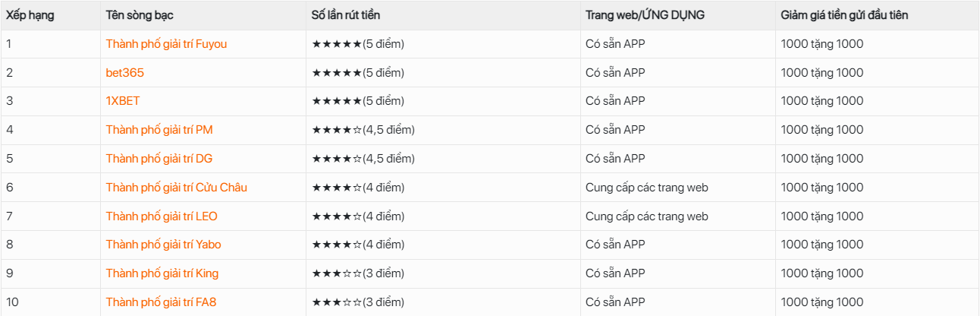This screenshot has width=980, height=316.
Task: Open the Thành phố giải trí FA8 link
Action: tap(161, 302)
